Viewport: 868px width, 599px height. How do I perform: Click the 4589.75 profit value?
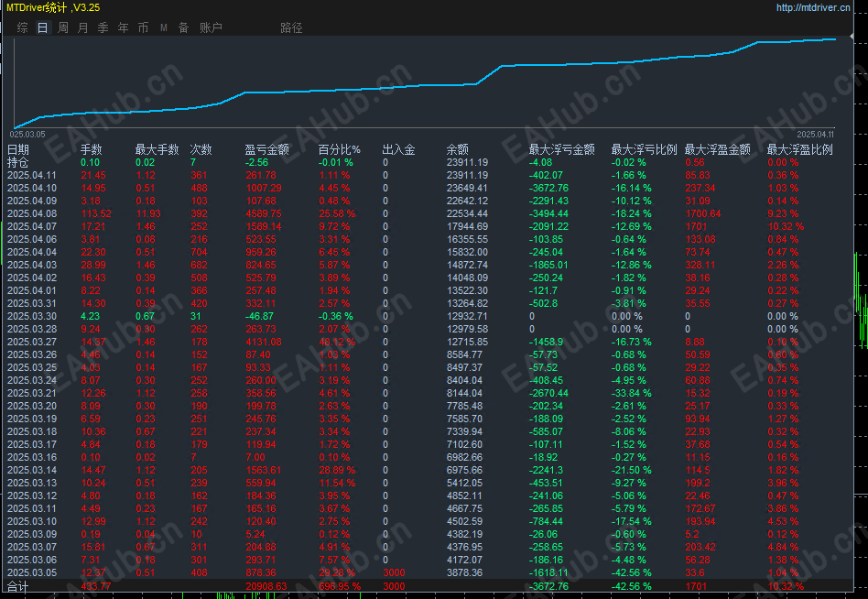264,213
